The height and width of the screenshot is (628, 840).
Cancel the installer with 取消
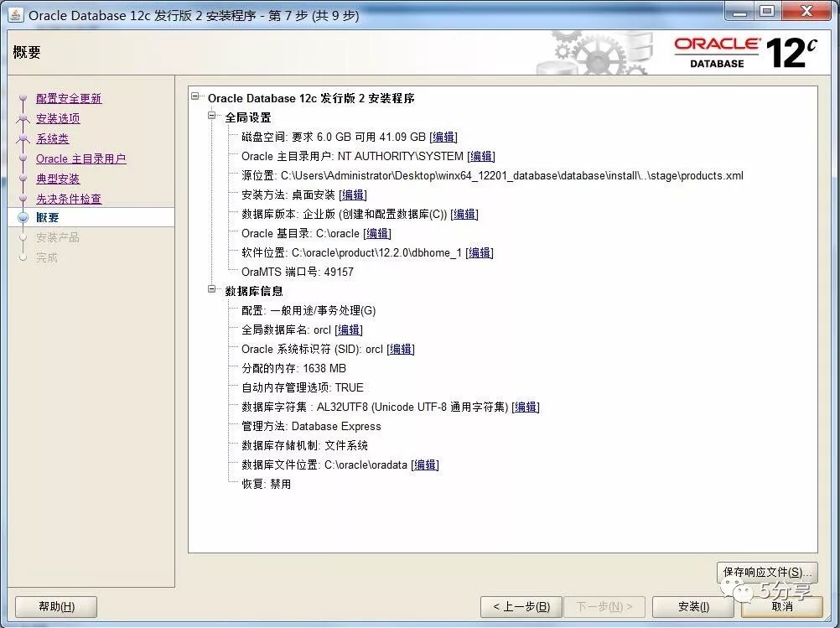click(782, 606)
